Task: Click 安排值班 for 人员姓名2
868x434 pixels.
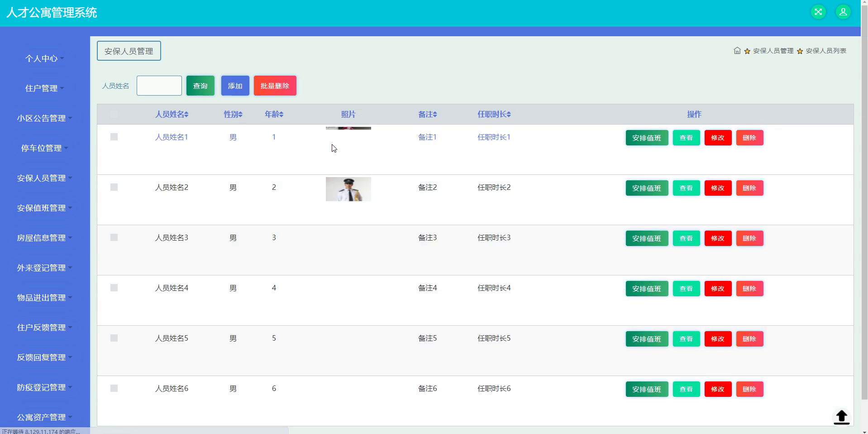Action: pyautogui.click(x=647, y=188)
